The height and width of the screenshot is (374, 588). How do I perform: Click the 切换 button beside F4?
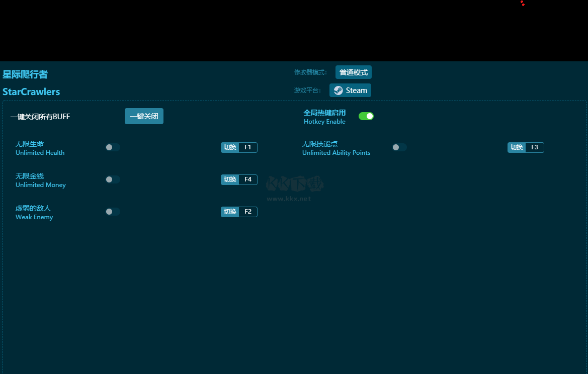click(230, 179)
